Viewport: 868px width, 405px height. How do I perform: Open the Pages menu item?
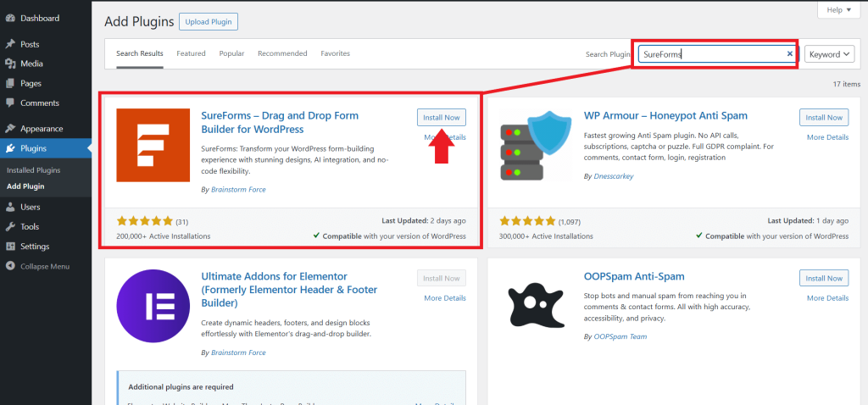pyautogui.click(x=31, y=84)
